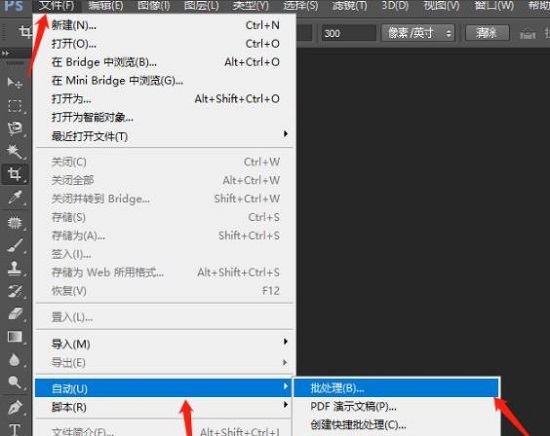This screenshot has height=436, width=550.
Task: Open the 像素/英寸 units dropdown
Action: coord(418,33)
